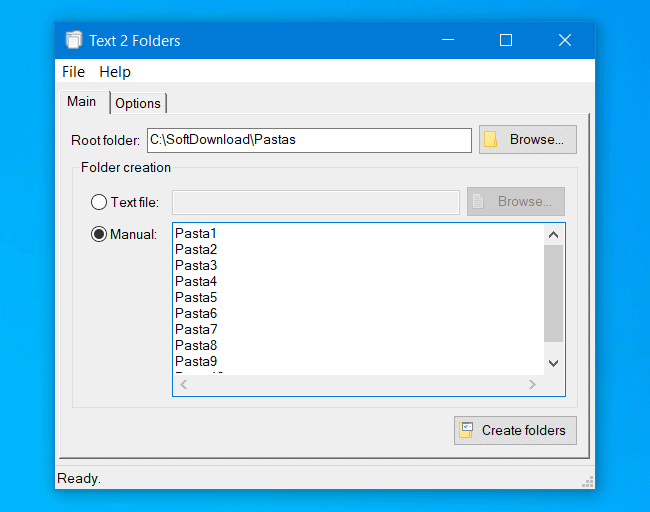Click the scroll left arrow in folder list
This screenshot has width=650, height=512.
(x=183, y=385)
